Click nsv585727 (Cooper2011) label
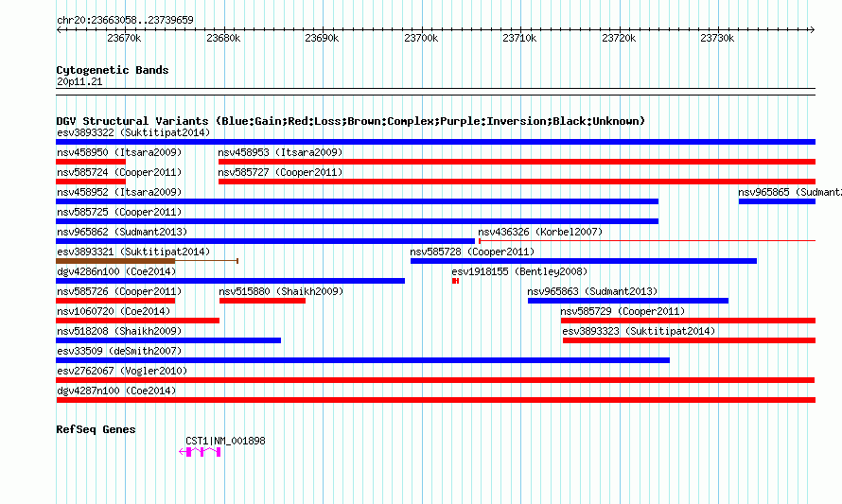The image size is (842, 504). coord(280,172)
